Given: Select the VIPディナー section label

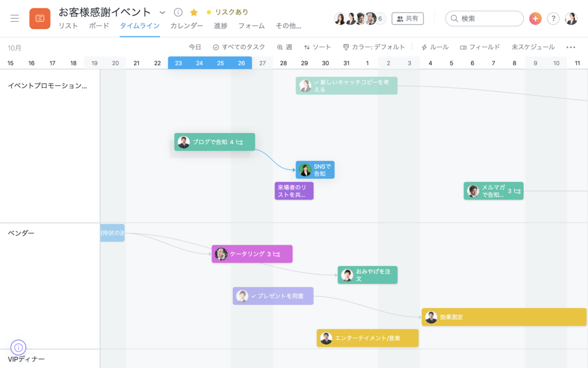Looking at the screenshot, I should pos(26,359).
